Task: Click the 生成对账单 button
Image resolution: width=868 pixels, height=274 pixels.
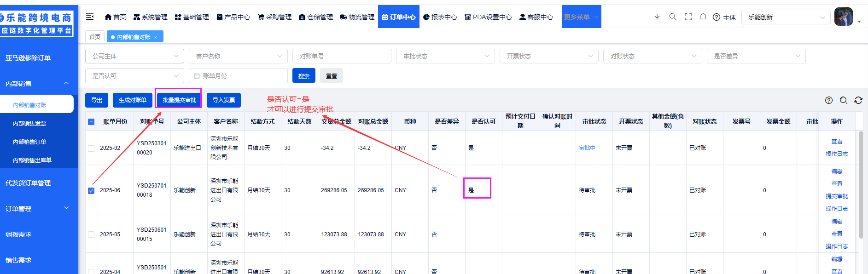Action: [133, 100]
